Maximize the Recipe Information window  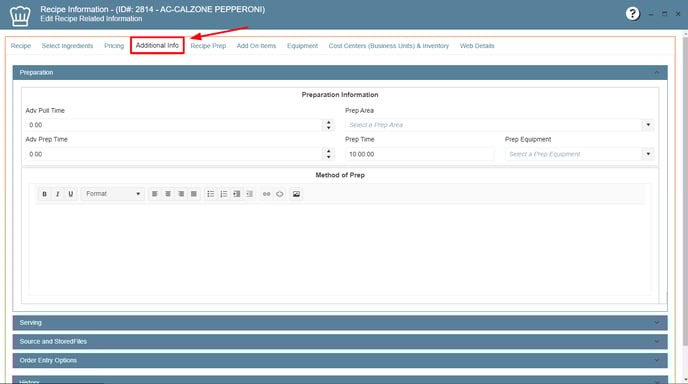pyautogui.click(x=664, y=14)
